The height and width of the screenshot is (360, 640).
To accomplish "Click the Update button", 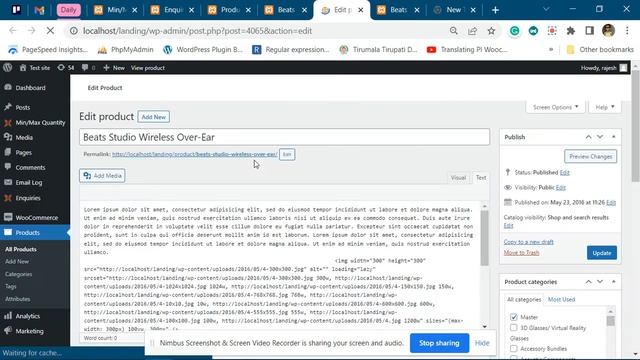I will 602,253.
